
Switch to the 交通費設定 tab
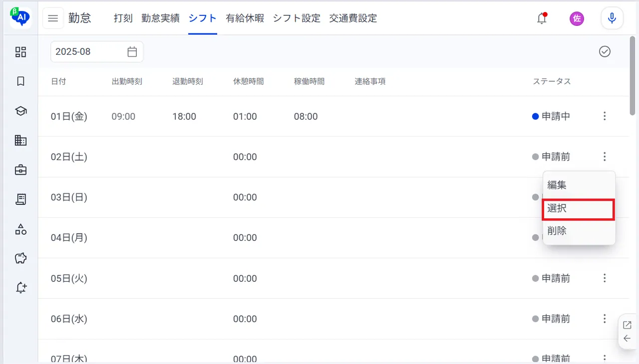[x=353, y=18]
